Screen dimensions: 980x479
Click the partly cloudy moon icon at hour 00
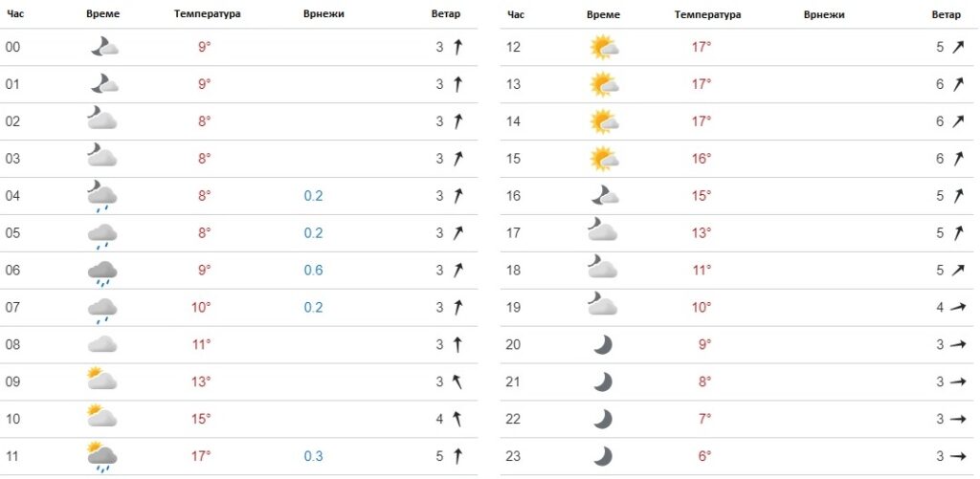click(103, 47)
